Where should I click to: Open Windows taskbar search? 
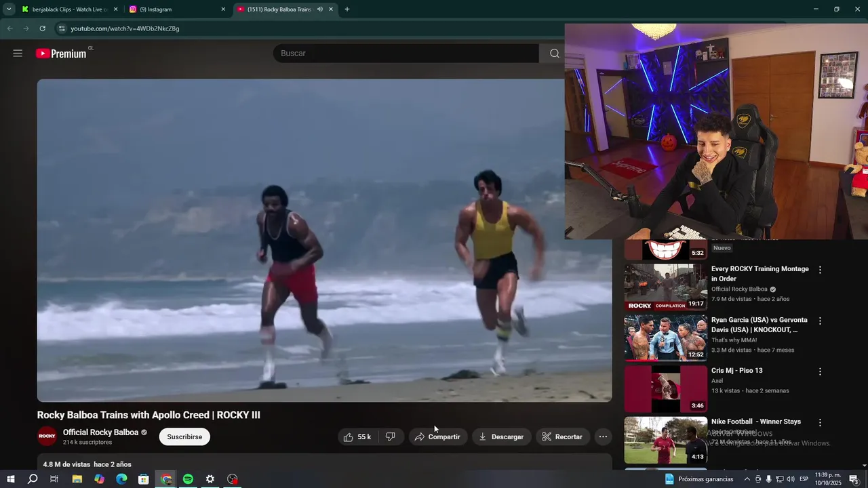point(33,479)
